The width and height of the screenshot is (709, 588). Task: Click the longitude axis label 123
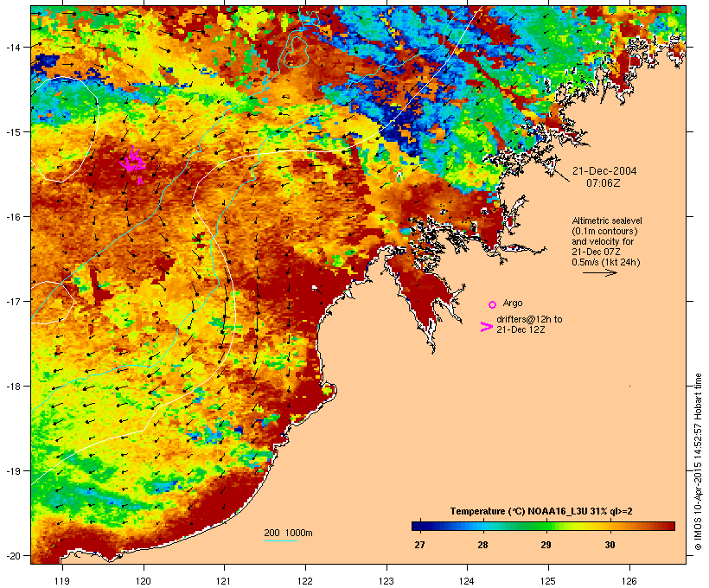pos(386,581)
